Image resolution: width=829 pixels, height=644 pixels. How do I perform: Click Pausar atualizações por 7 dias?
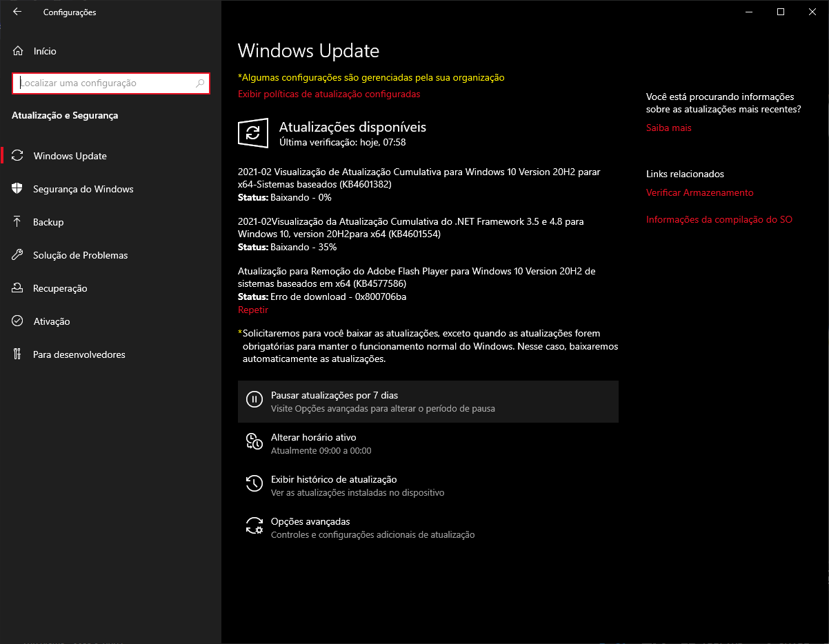pyautogui.click(x=428, y=401)
